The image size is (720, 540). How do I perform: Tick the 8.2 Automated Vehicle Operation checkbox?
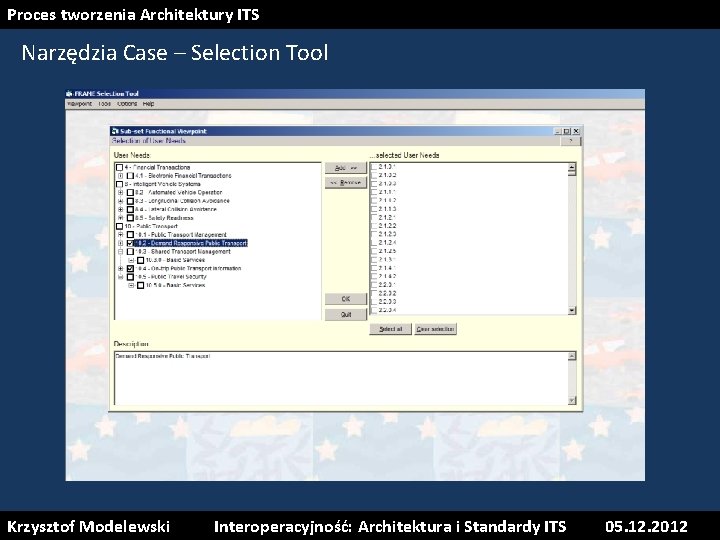(x=130, y=193)
